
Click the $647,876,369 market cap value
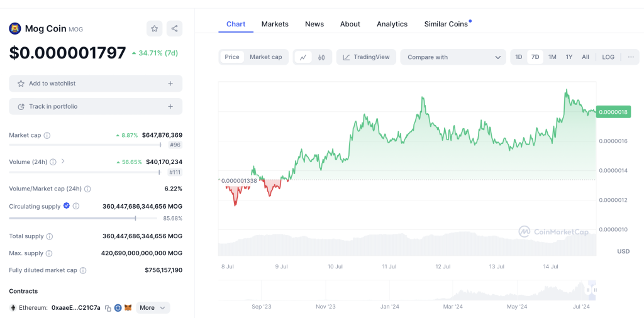click(x=162, y=135)
